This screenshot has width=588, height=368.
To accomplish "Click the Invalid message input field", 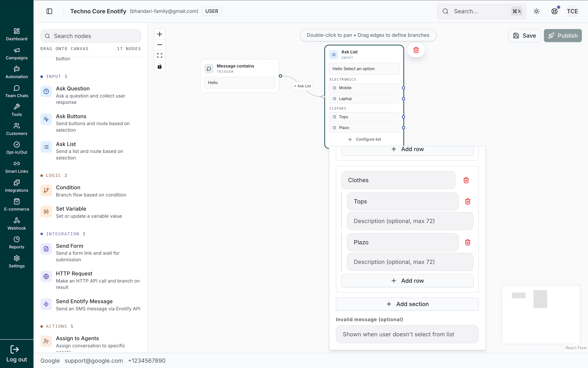I will tap(407, 334).
